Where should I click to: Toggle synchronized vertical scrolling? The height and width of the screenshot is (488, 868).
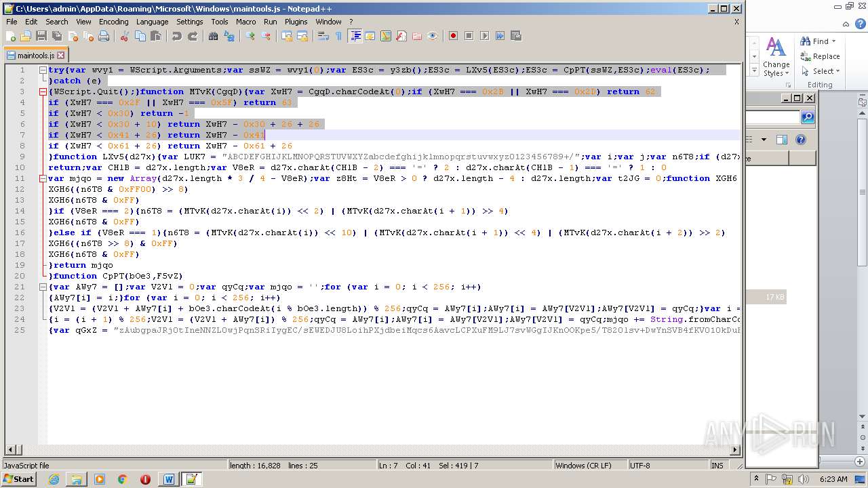point(287,36)
